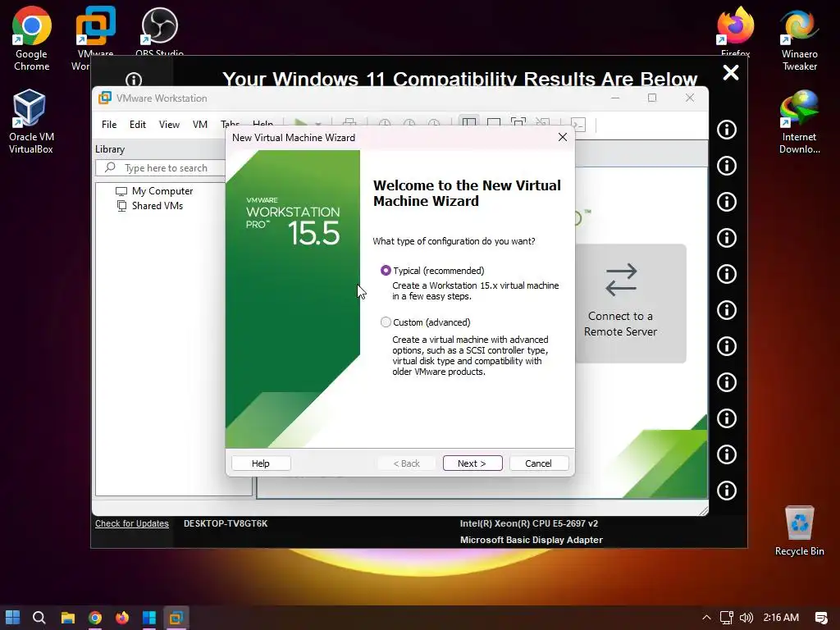This screenshot has width=840, height=630.
Task: Cancel the New Virtual Machine Wizard
Action: click(x=538, y=463)
